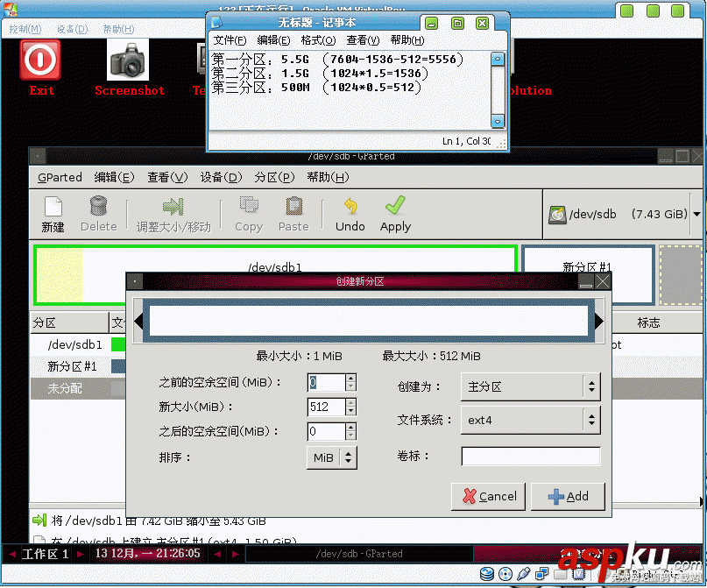The height and width of the screenshot is (588, 707).
Task: Click the Delete trash toolbar icon
Action: click(x=98, y=206)
